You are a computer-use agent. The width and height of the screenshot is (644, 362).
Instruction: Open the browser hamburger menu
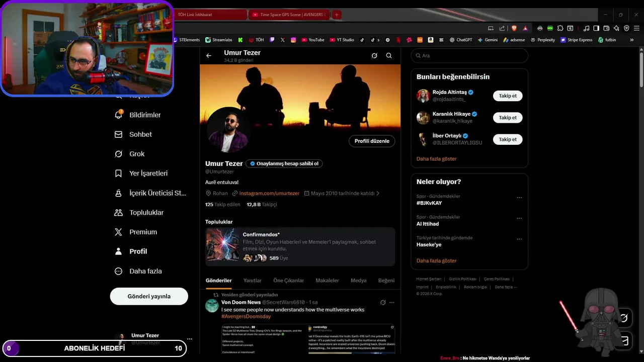pos(636,28)
